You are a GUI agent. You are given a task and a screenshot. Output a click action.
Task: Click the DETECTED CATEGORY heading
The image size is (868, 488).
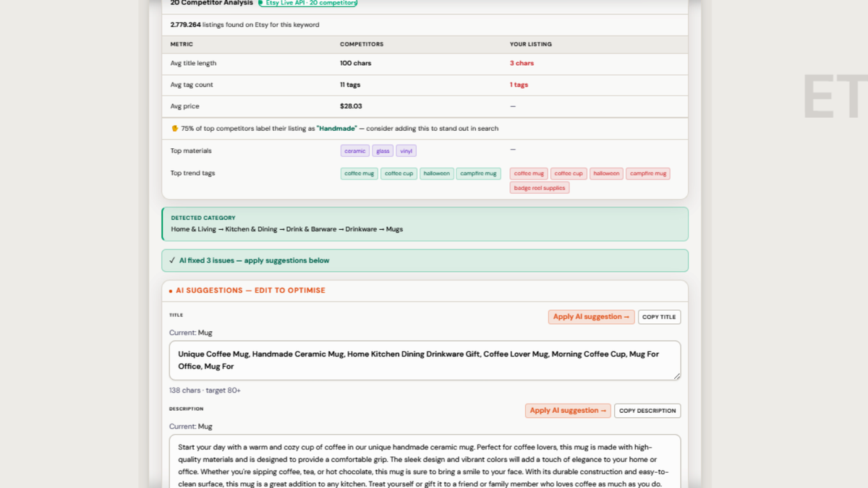coord(203,218)
